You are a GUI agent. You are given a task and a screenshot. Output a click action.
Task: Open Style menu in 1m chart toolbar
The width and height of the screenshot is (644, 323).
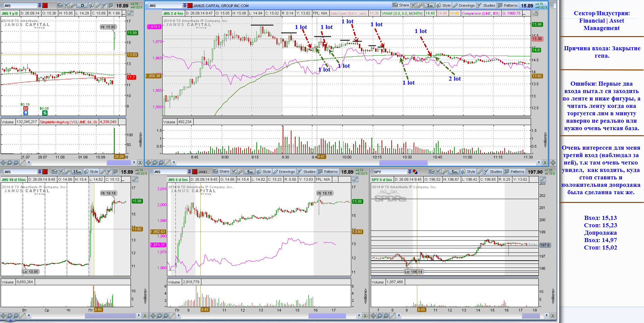point(444,5)
